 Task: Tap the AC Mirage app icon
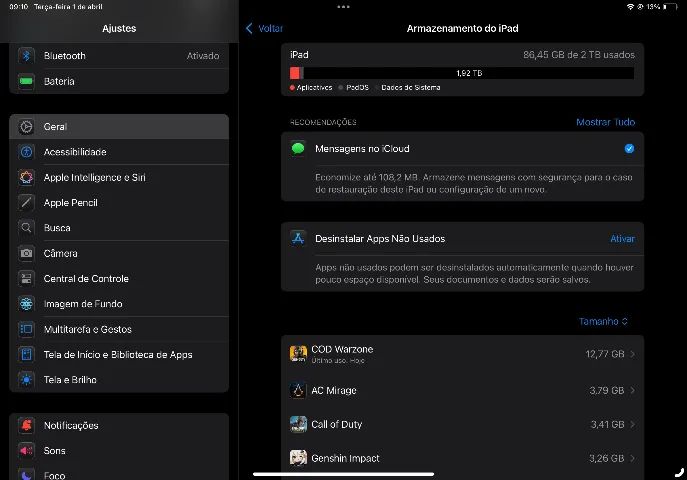(x=298, y=390)
